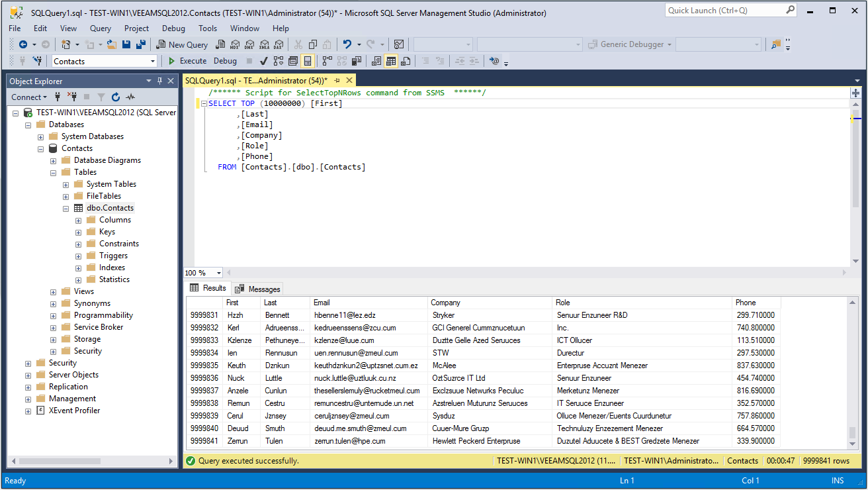
Task: Click Display Estimated Execution Plan icon
Action: 278,61
